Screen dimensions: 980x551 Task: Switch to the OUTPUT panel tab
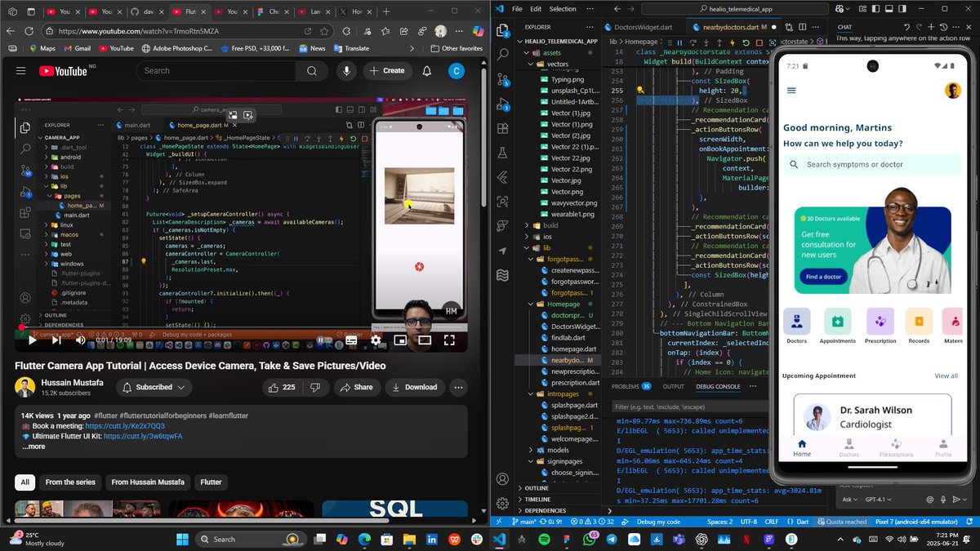point(674,386)
